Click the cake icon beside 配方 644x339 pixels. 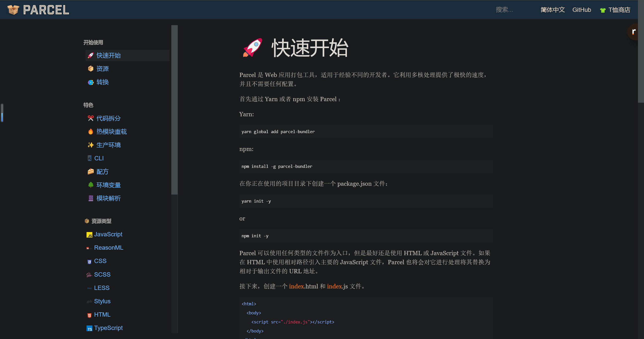[x=91, y=172]
